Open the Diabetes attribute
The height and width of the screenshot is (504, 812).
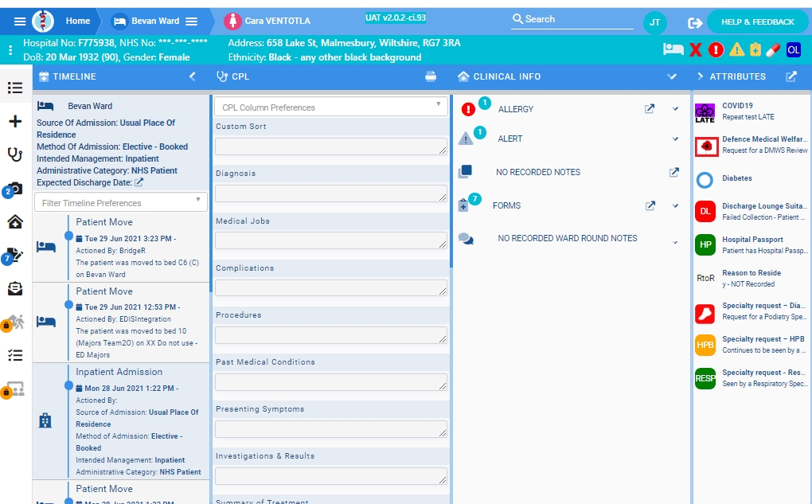pos(751,178)
